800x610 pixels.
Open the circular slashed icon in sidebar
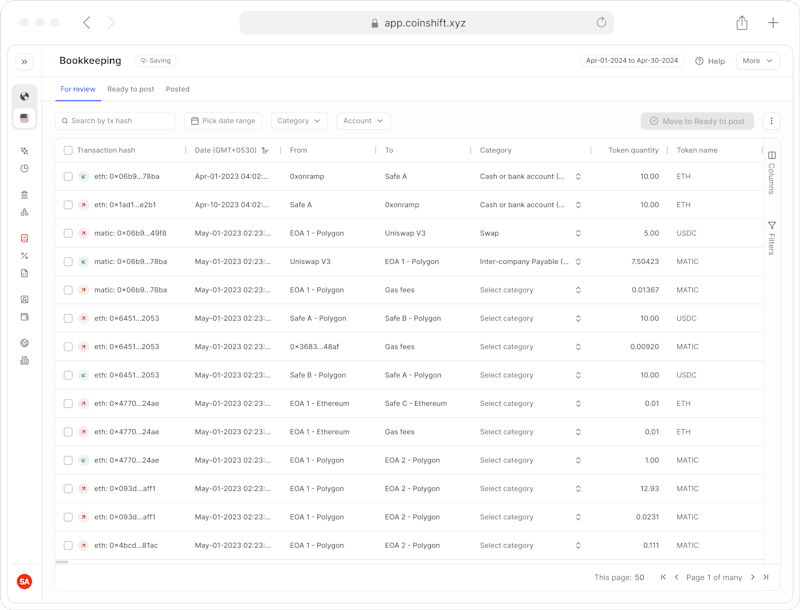(x=24, y=343)
